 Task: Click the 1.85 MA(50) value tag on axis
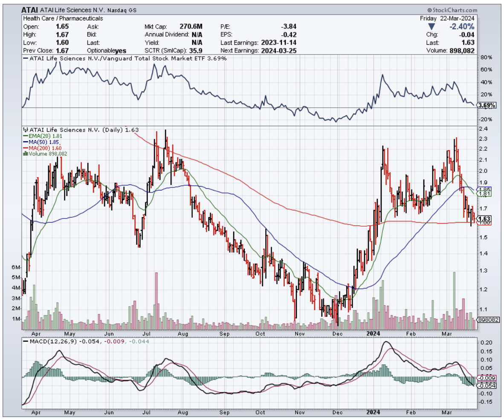pos(485,189)
